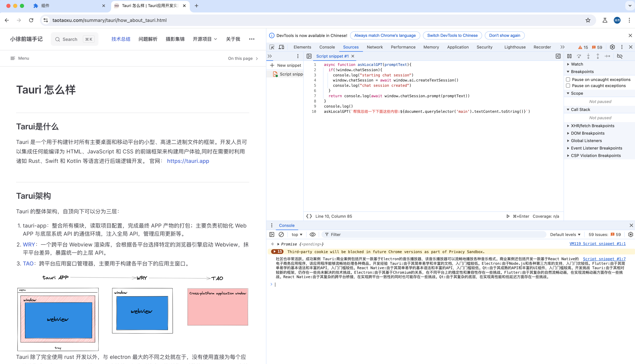The image size is (635, 364).
Task: Check Pause on caught exceptions
Action: tap(568, 86)
